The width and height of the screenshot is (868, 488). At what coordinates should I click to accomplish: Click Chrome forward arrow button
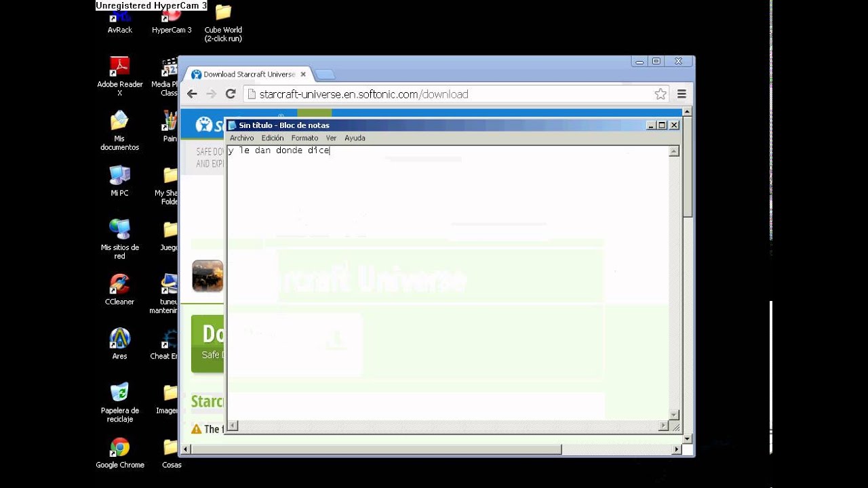click(x=211, y=94)
